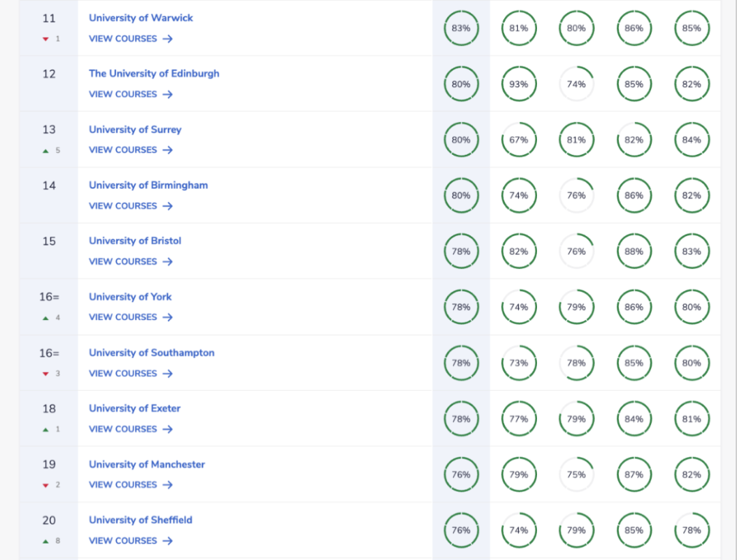Viewport: 737px width, 560px height.
Task: Open the University of Warwick link
Action: [141, 18]
